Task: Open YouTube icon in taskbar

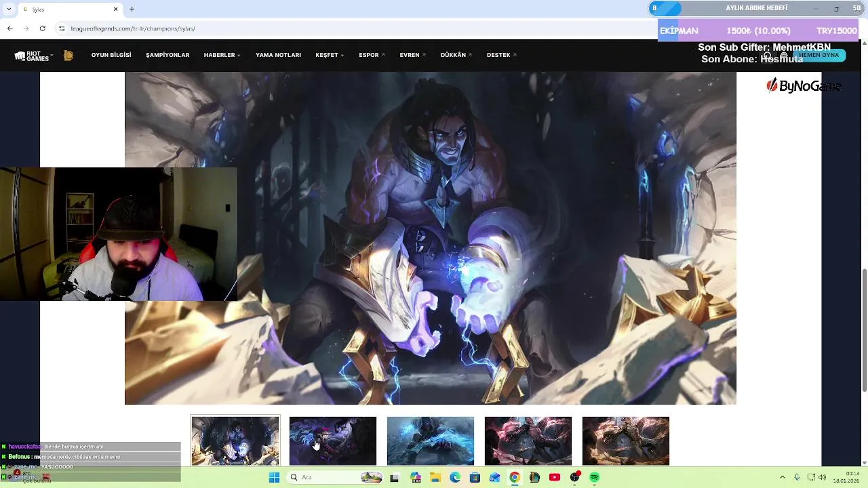Action: coord(555,477)
